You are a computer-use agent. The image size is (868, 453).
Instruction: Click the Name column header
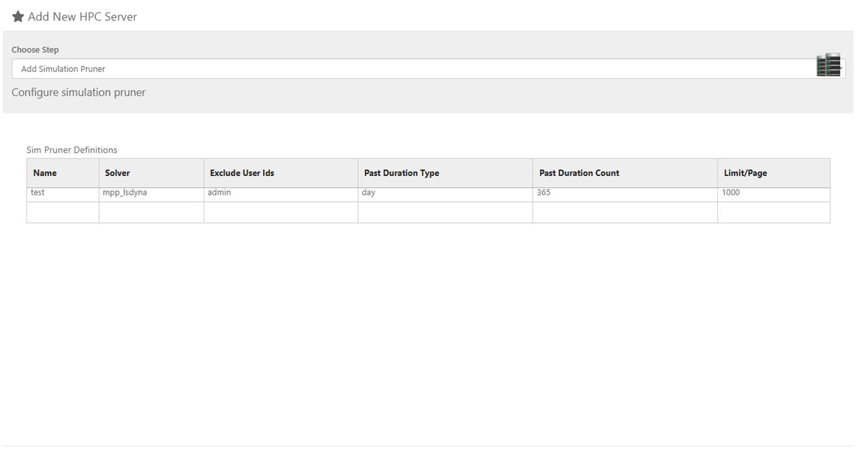pyautogui.click(x=45, y=173)
